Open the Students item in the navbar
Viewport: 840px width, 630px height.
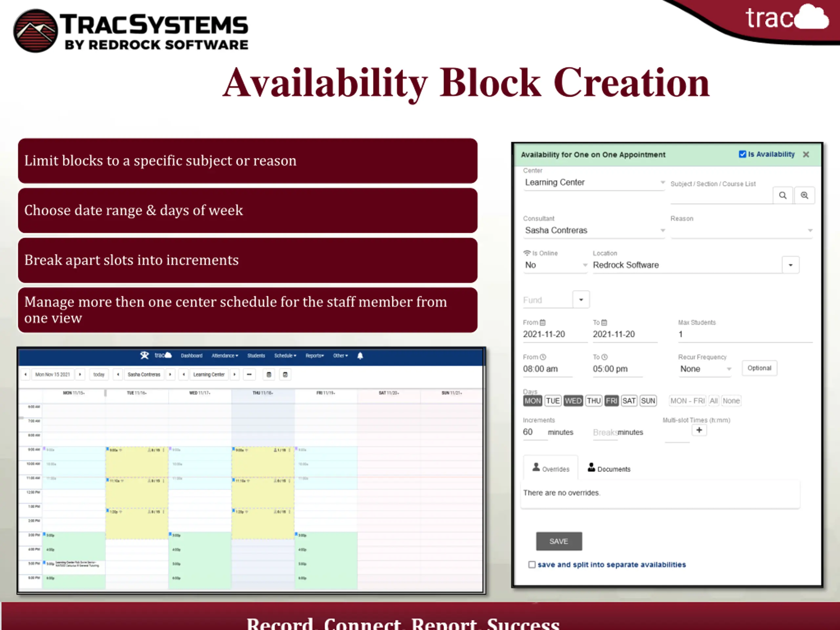[256, 356]
